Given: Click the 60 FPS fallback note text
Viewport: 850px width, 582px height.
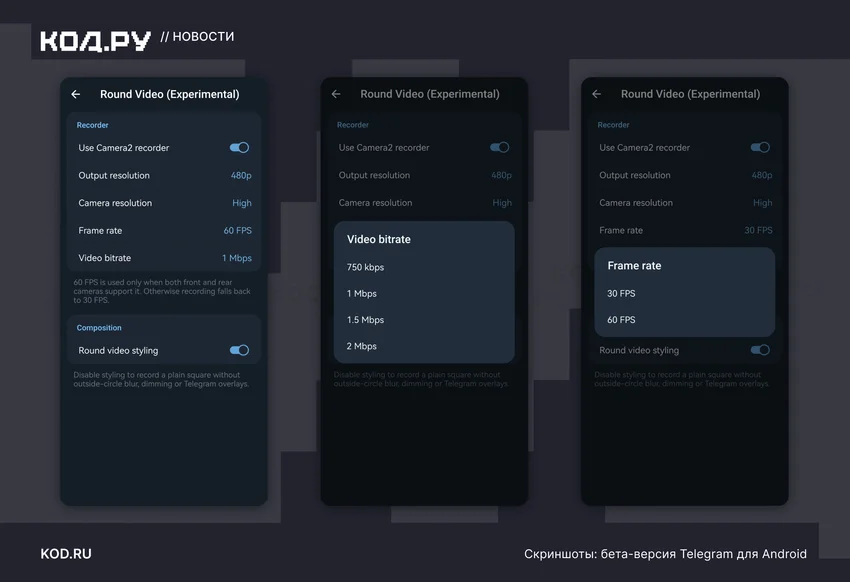Looking at the screenshot, I should [162, 291].
